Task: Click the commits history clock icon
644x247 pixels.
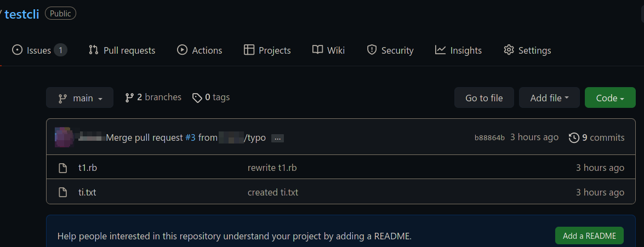Action: coord(574,137)
